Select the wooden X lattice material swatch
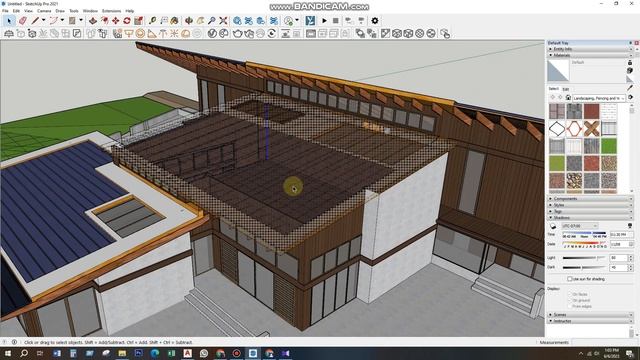This screenshot has height=360, width=640. 591,129
